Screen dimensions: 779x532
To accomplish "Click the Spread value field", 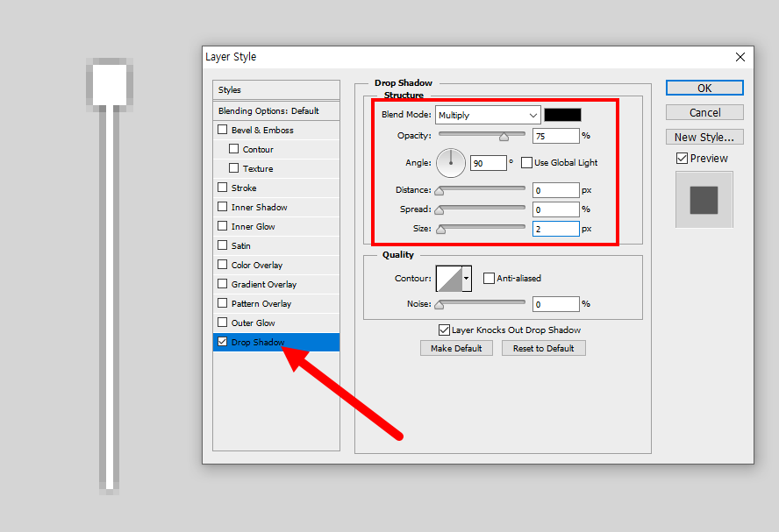I will (x=556, y=209).
